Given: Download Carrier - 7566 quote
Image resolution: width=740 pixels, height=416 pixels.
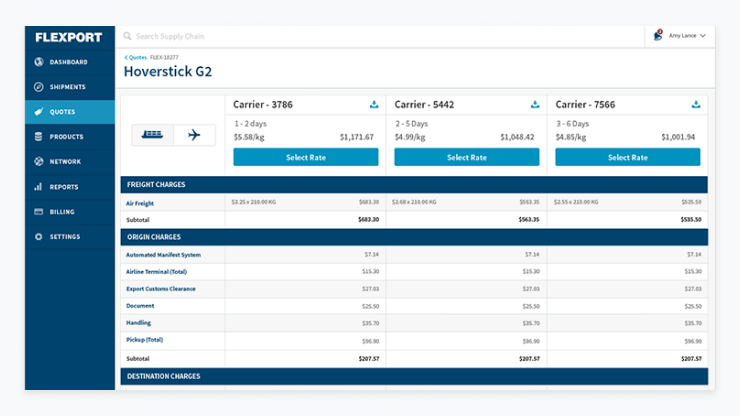Looking at the screenshot, I should point(696,104).
